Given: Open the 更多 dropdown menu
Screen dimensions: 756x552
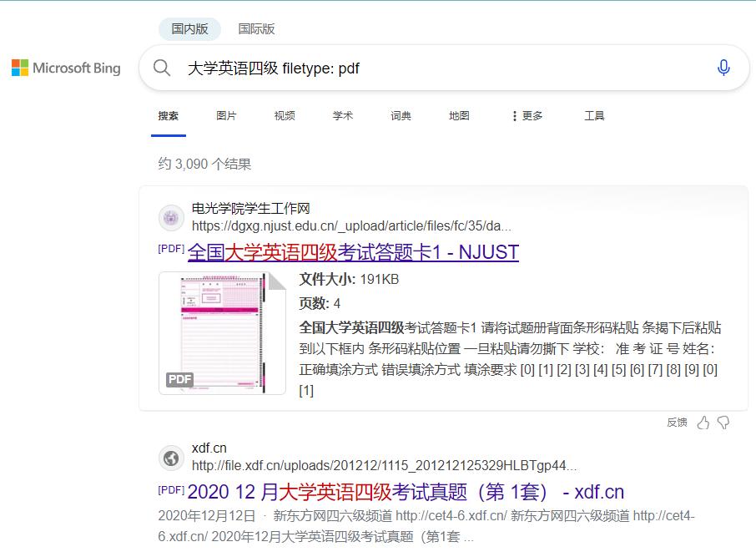Looking at the screenshot, I should tap(527, 116).
